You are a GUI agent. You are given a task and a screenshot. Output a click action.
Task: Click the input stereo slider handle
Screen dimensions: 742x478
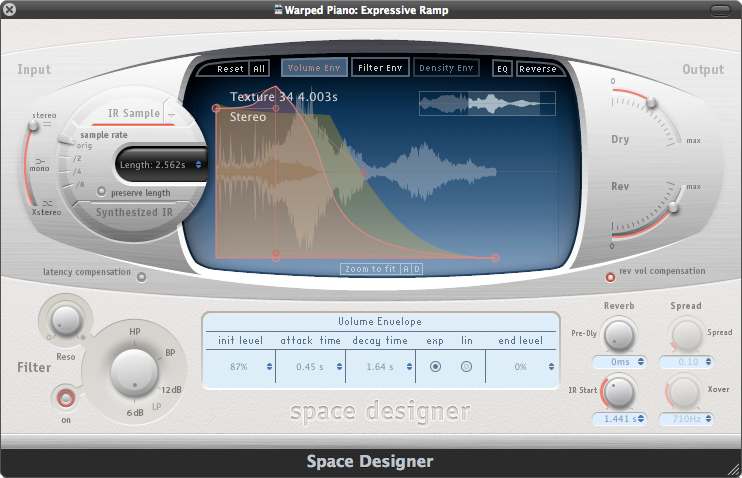(x=33, y=124)
